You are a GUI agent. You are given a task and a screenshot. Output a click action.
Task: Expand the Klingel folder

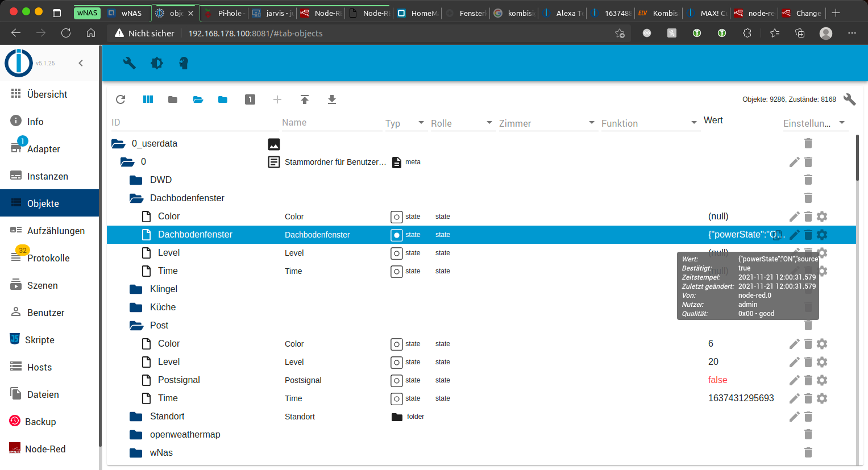pos(136,289)
